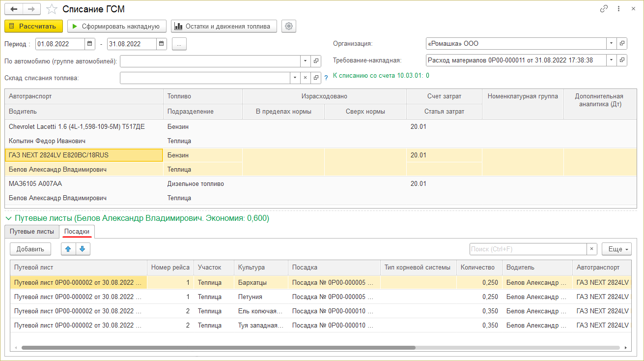This screenshot has height=361, width=644.
Task: Add the form to favorites with the star
Action: point(52,9)
